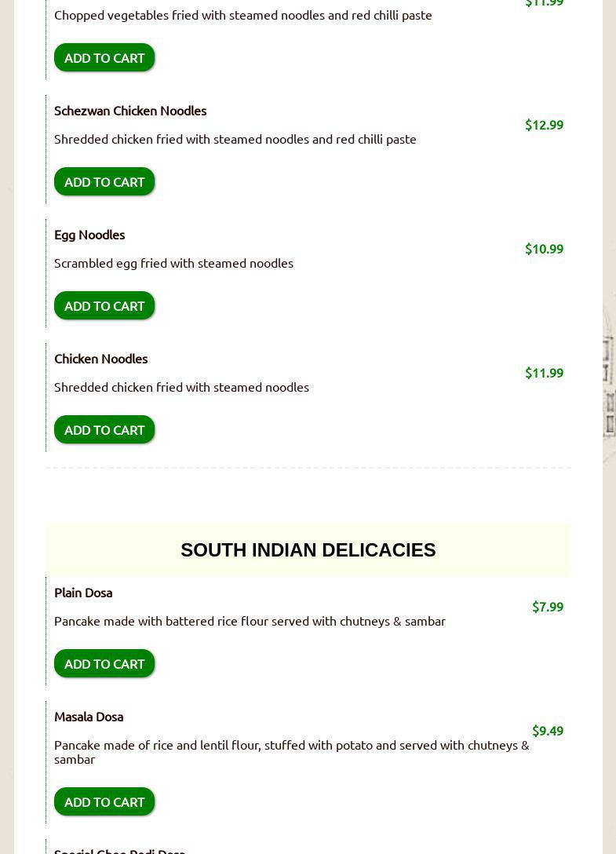Add the chopped vegetables noodle dish to cart
This screenshot has height=854, width=616.
coord(104,57)
